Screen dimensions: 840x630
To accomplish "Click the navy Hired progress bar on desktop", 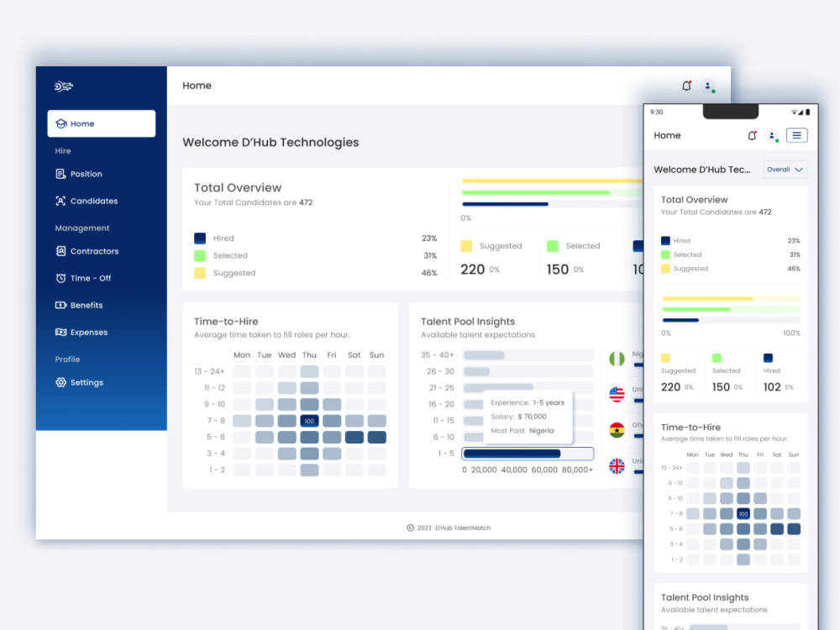I will pos(505,204).
